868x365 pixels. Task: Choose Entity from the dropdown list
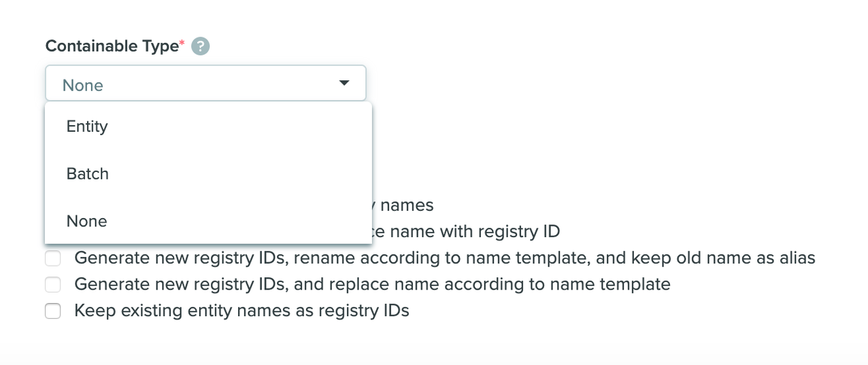click(x=208, y=126)
